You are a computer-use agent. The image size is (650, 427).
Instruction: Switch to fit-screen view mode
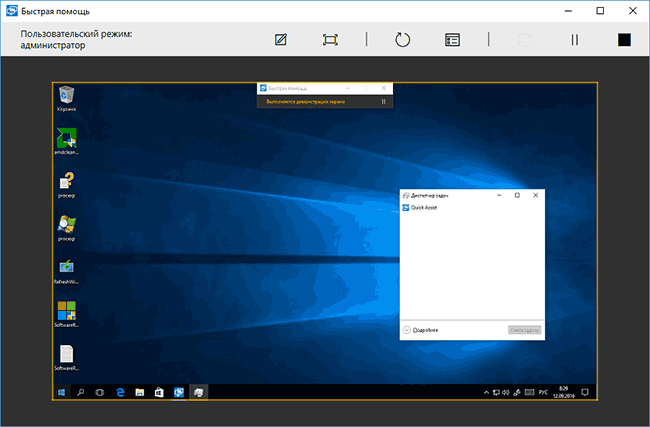(330, 40)
